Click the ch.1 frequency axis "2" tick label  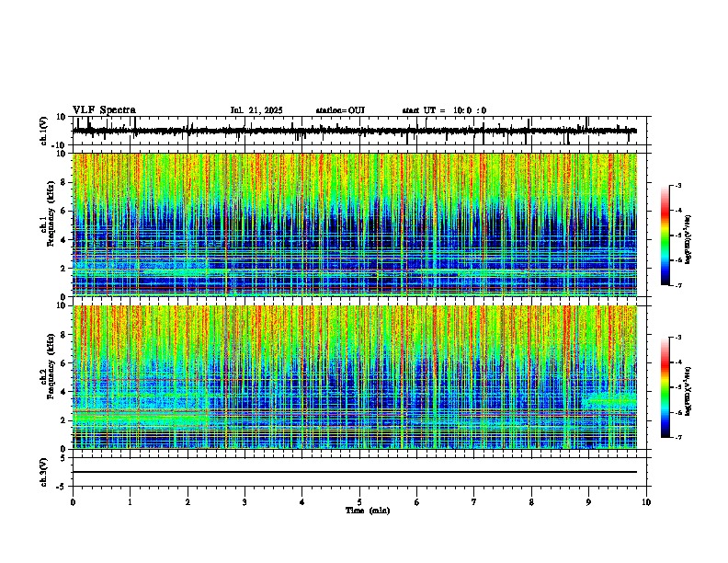[63, 269]
